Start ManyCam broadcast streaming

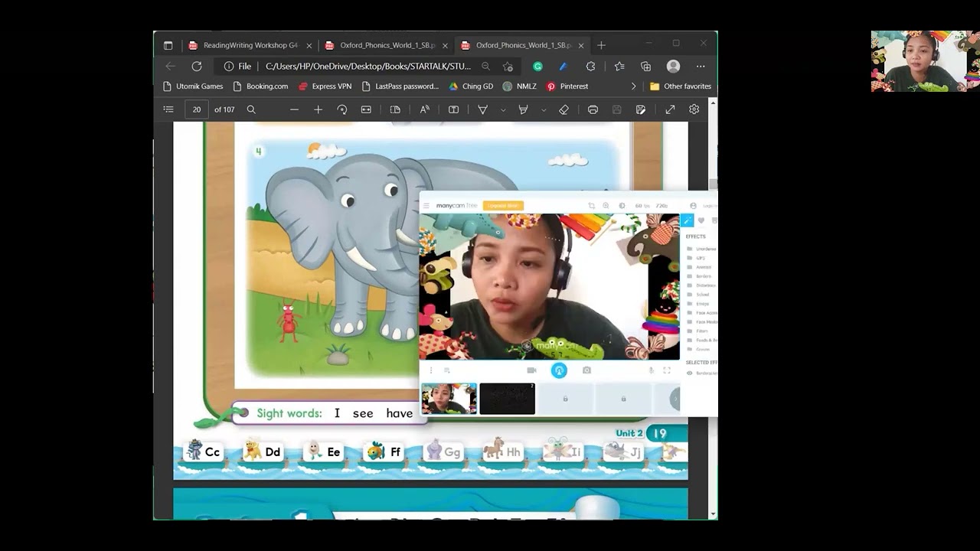[x=559, y=370]
